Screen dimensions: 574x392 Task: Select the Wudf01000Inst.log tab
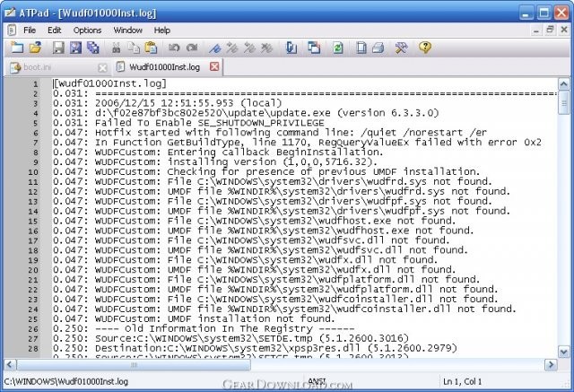(164, 67)
